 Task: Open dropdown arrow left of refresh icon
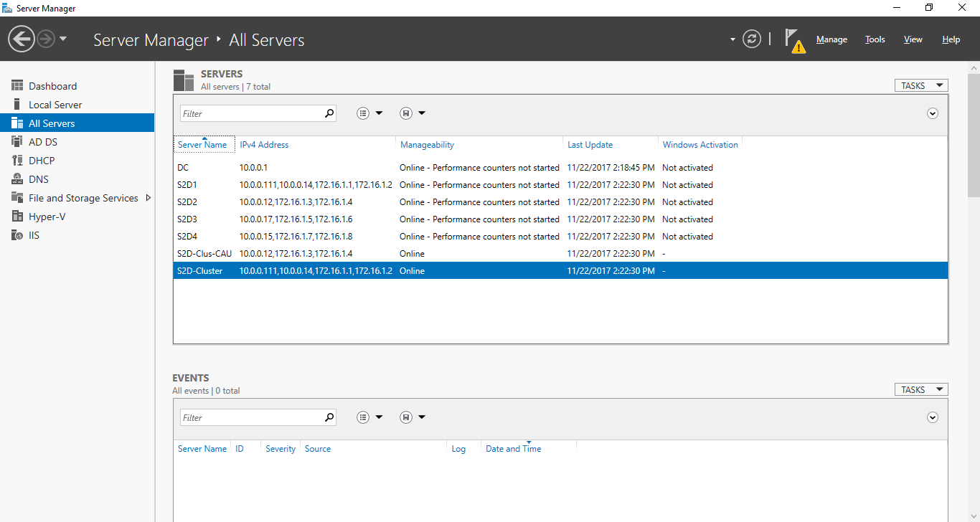(732, 39)
